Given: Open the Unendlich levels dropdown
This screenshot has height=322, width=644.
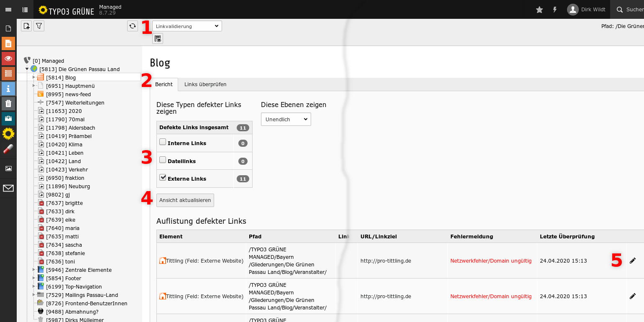Looking at the screenshot, I should click(286, 119).
